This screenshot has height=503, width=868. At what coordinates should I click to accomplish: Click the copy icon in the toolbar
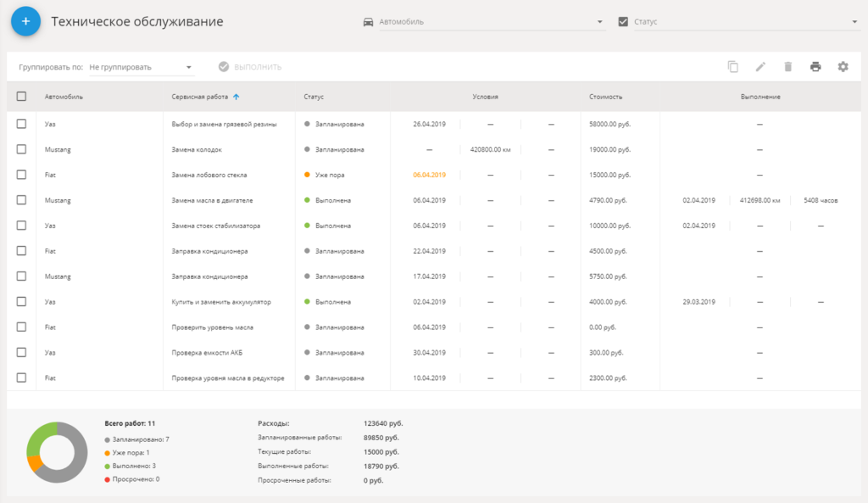[x=733, y=67]
